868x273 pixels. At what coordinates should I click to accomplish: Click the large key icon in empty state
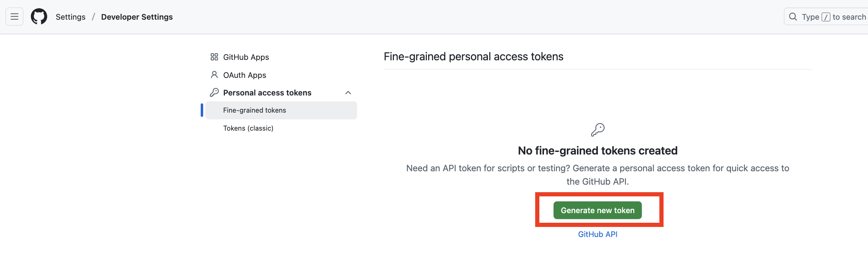pyautogui.click(x=597, y=130)
